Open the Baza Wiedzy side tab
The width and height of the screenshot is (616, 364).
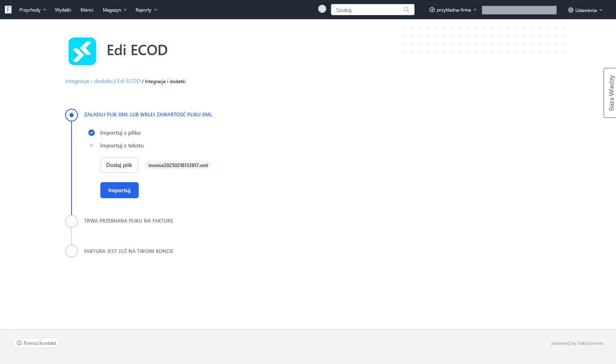coord(610,93)
